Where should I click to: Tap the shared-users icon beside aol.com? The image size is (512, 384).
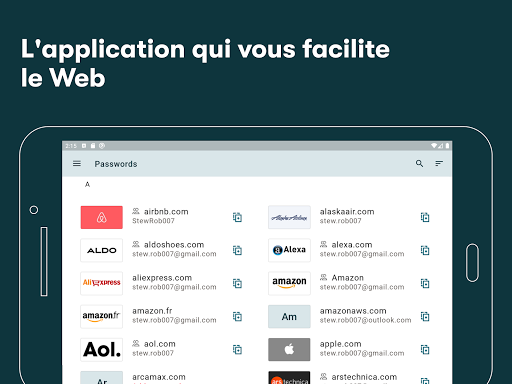click(136, 343)
